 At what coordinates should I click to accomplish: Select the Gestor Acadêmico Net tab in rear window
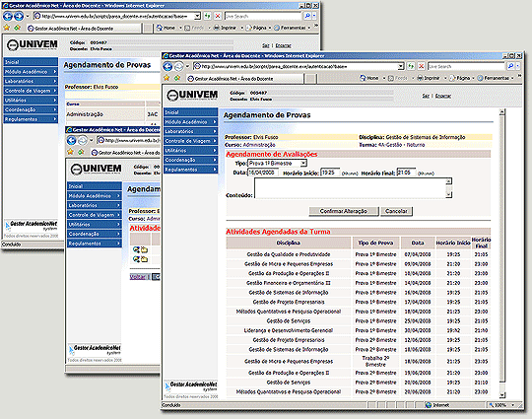[x=84, y=29]
